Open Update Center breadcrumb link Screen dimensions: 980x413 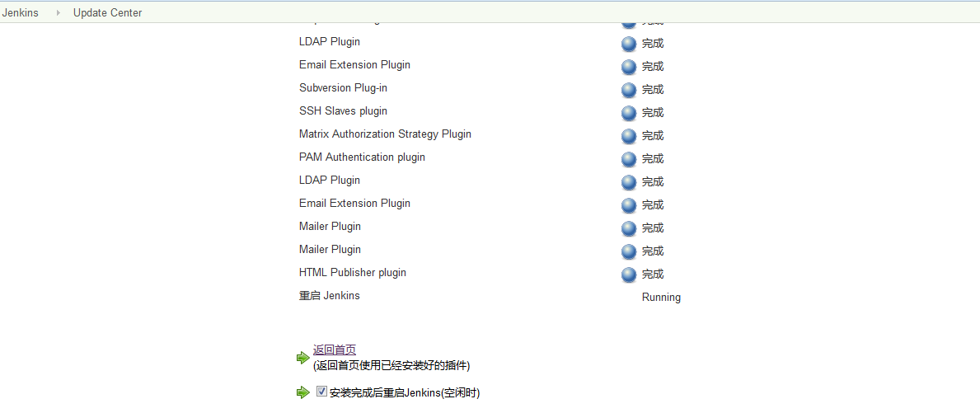107,12
